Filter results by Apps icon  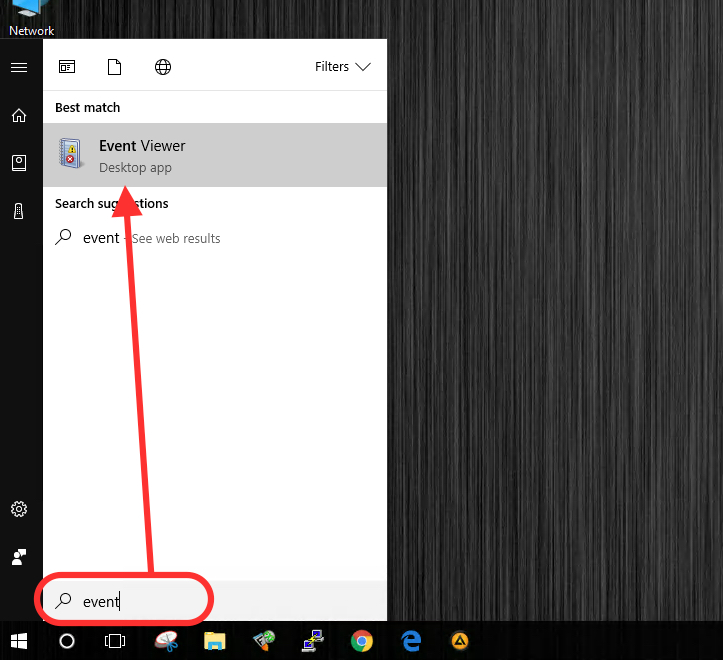pos(67,67)
